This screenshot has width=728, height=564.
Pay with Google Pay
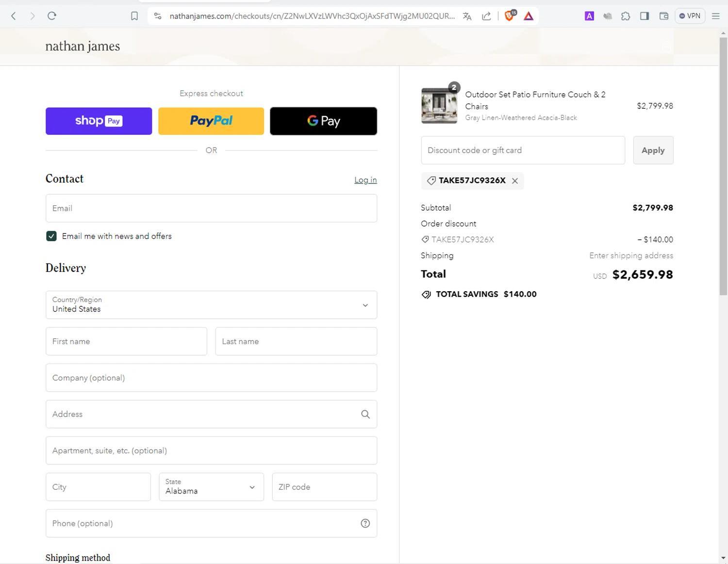[x=323, y=121]
